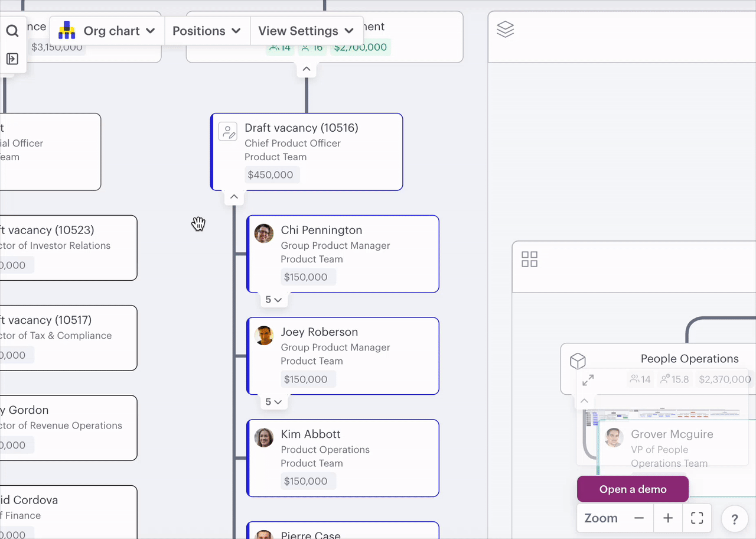756x539 pixels.
Task: Collapse the minimap chevron
Action: [584, 401]
